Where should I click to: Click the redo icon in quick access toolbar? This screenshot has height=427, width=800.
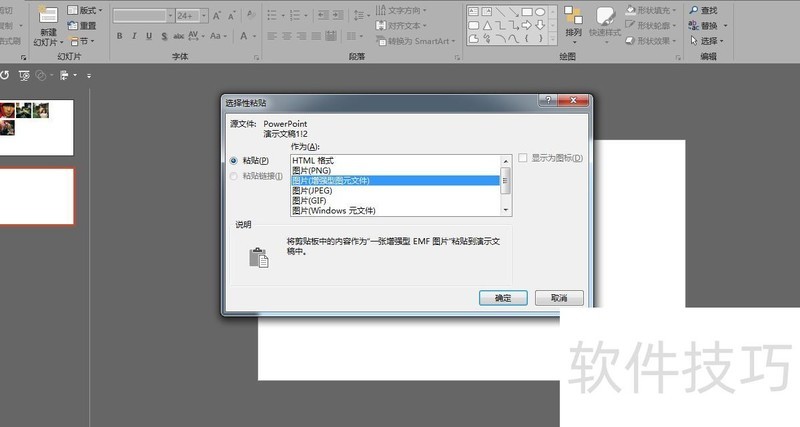5,76
